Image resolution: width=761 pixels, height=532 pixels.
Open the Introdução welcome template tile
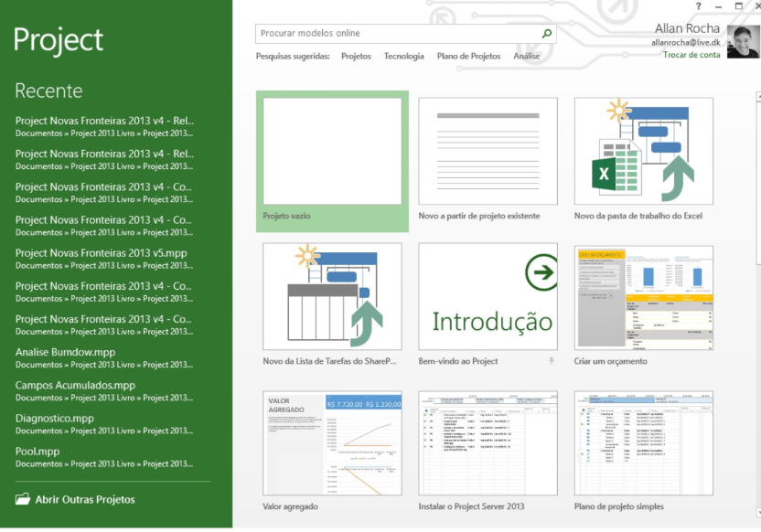point(488,296)
